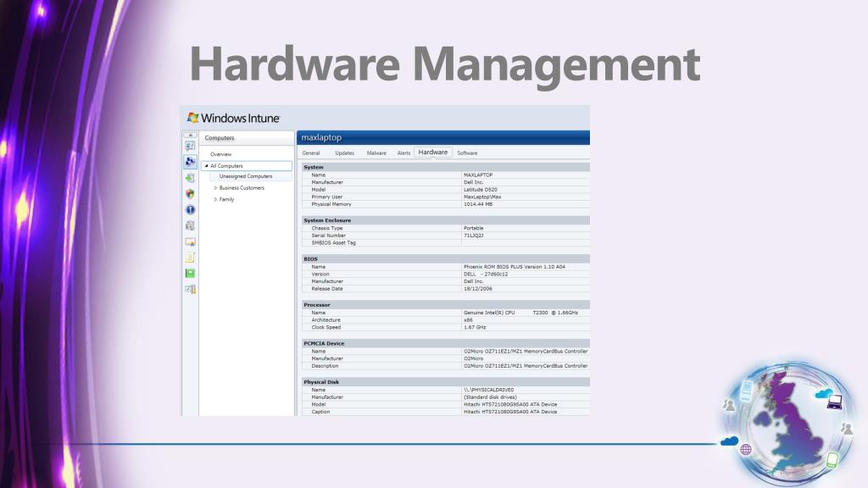Switch to the Alerts tab
The image size is (868, 488).
403,153
